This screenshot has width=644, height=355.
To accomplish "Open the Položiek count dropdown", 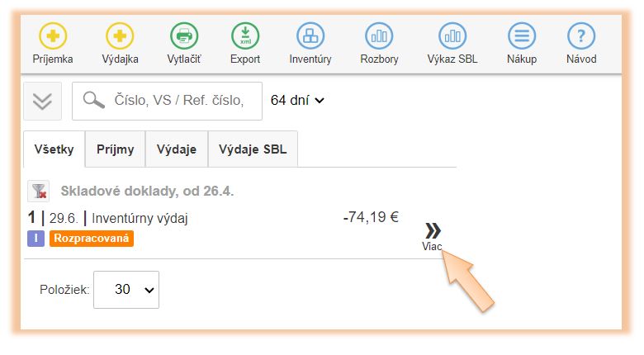I will click(126, 290).
